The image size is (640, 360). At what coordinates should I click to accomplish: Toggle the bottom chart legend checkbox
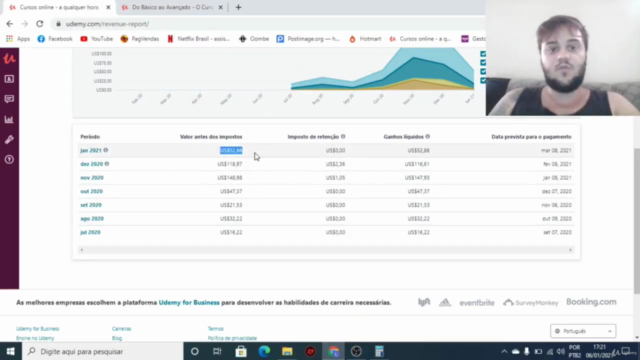coord(483,80)
